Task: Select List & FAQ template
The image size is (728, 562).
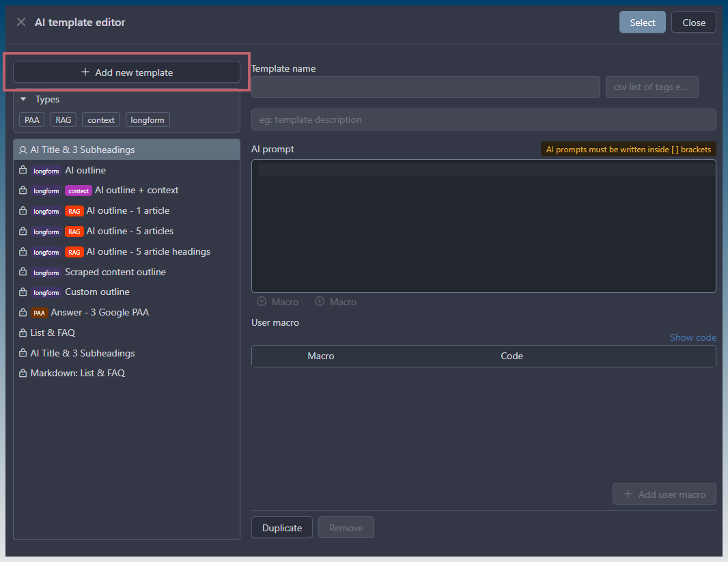Action: 127,333
